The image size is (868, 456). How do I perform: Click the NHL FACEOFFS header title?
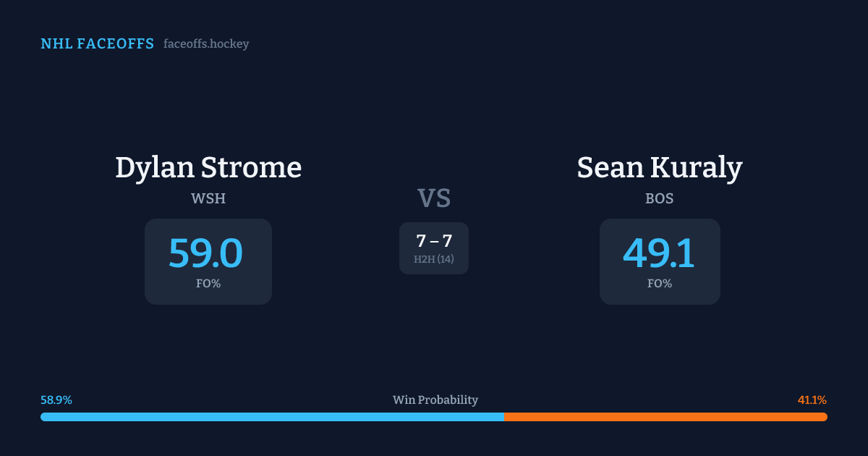[x=97, y=44]
